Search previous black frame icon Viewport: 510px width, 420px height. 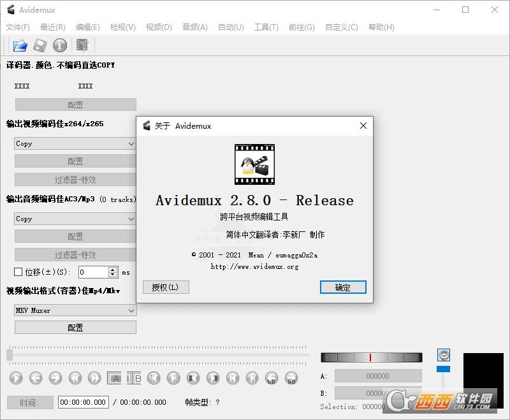193,378
